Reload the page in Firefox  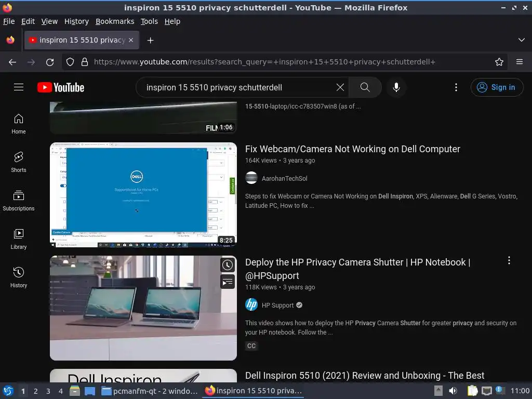pyautogui.click(x=50, y=62)
